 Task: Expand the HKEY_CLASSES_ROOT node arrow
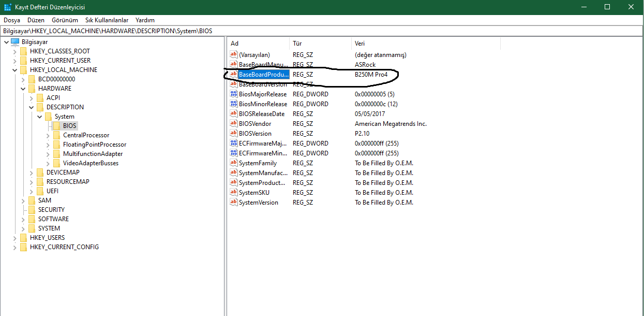point(14,51)
